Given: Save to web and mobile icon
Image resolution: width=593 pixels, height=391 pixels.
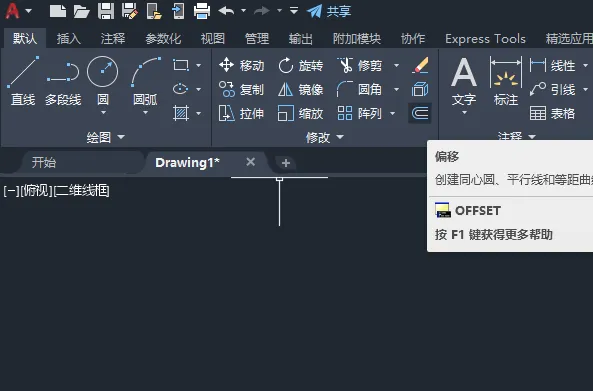Looking at the screenshot, I should [x=178, y=11].
